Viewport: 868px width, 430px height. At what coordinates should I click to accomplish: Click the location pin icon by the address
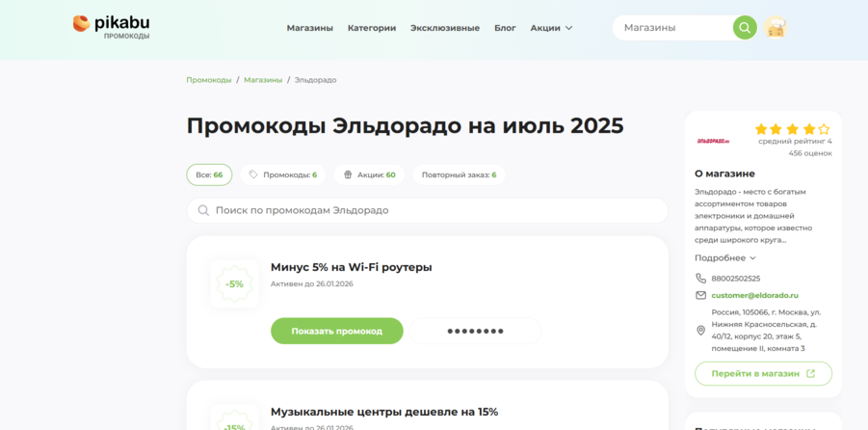(700, 331)
